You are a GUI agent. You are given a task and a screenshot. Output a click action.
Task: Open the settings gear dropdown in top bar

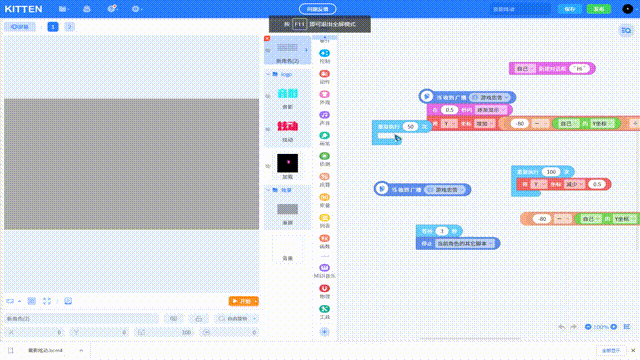(137, 9)
